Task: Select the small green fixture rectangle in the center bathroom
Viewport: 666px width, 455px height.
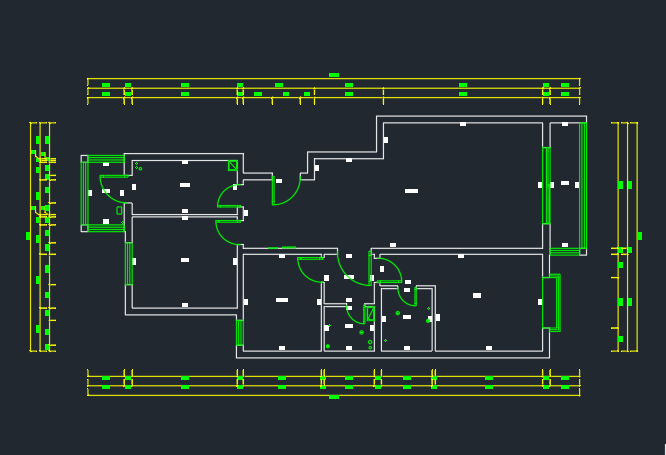Action: 369,314
